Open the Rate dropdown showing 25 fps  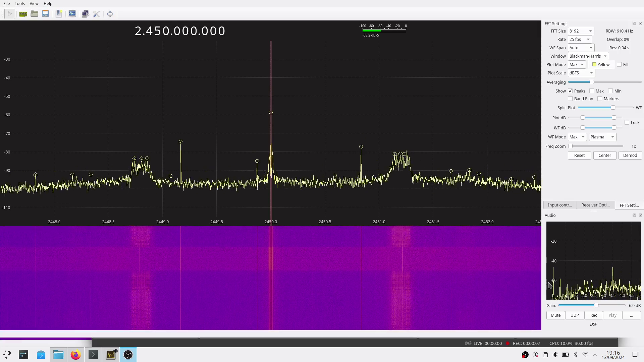tap(580, 40)
